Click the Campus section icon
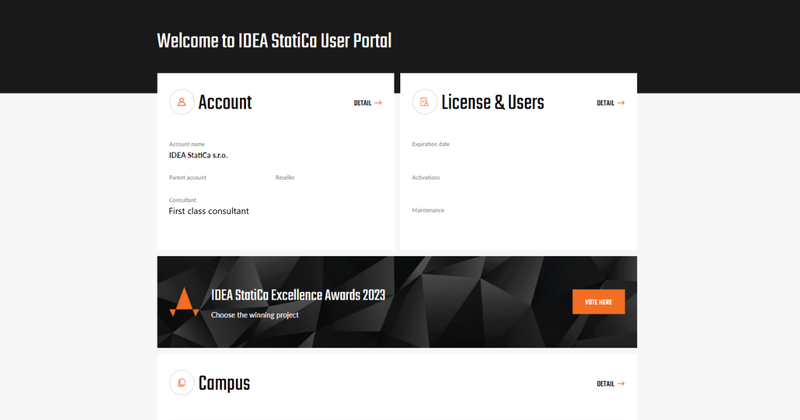Viewport: 800px width, 420px height. click(x=181, y=383)
